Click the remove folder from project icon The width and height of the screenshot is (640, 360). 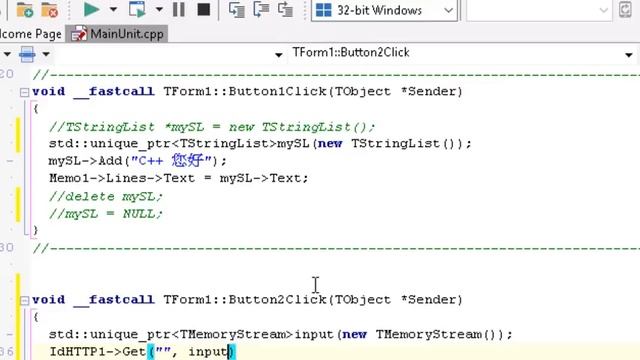(50, 10)
